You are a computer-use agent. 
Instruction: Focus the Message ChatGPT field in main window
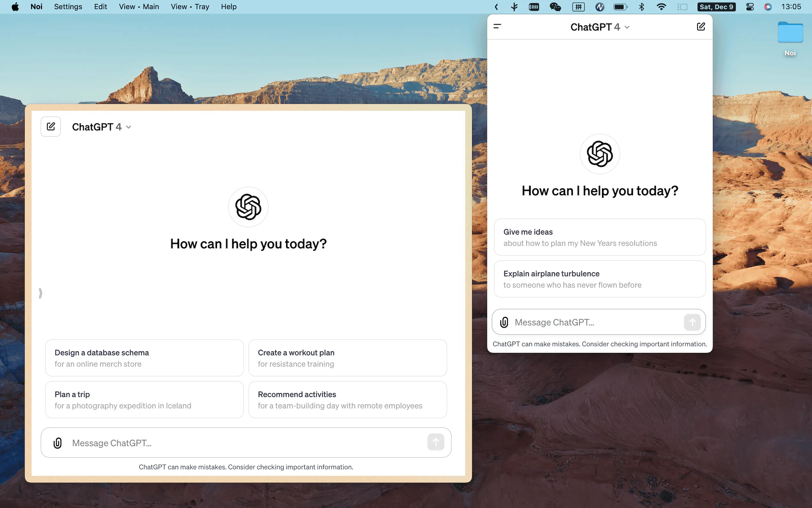(x=246, y=443)
